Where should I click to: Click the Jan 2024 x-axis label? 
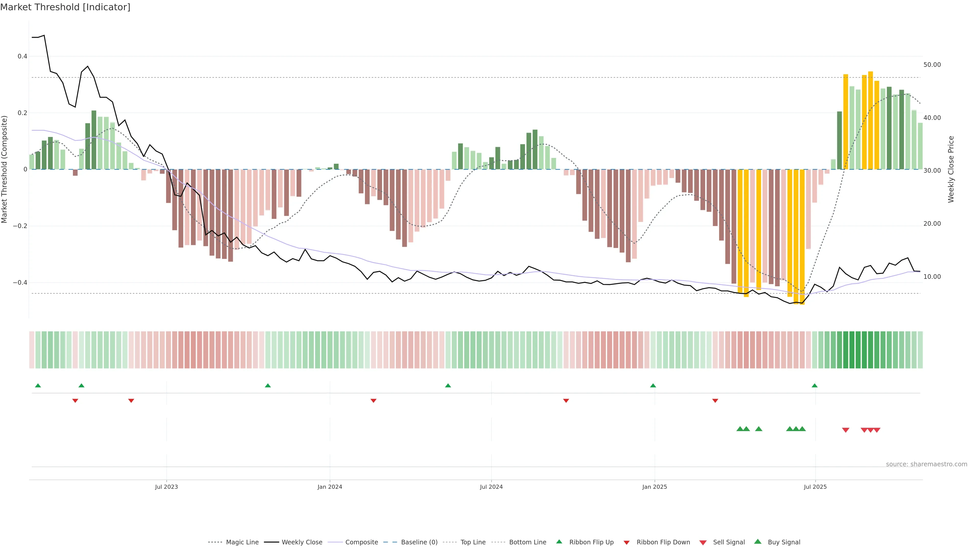click(330, 487)
